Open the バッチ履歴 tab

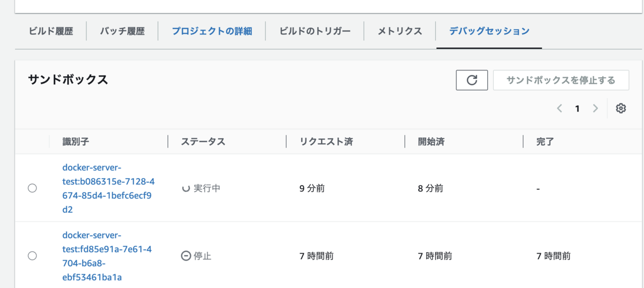click(122, 31)
